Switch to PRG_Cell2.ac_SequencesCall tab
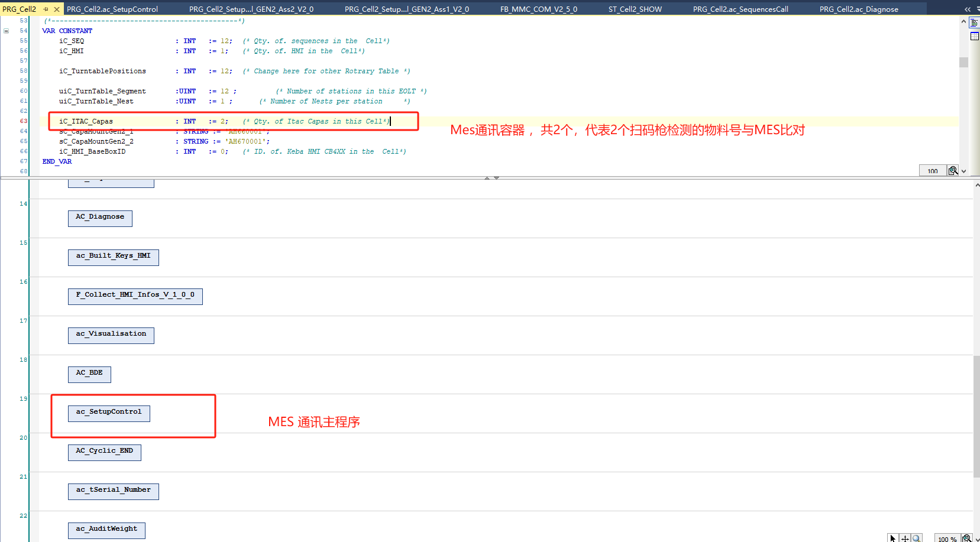 pyautogui.click(x=740, y=9)
